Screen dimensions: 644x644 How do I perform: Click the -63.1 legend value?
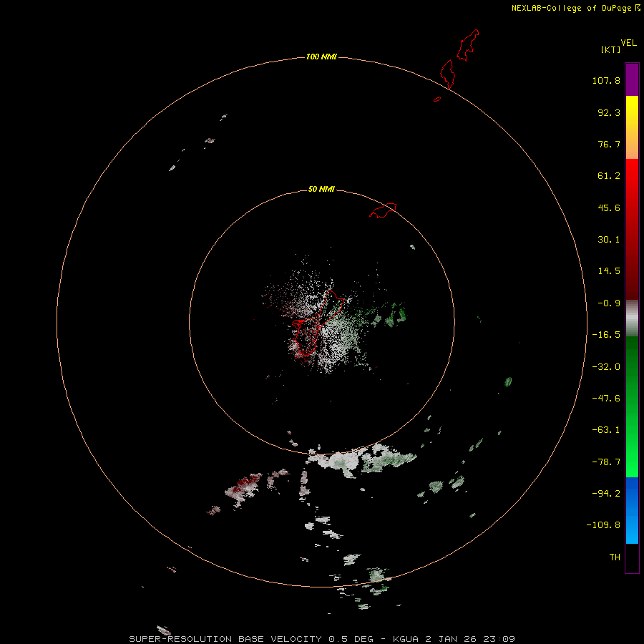pos(606,430)
